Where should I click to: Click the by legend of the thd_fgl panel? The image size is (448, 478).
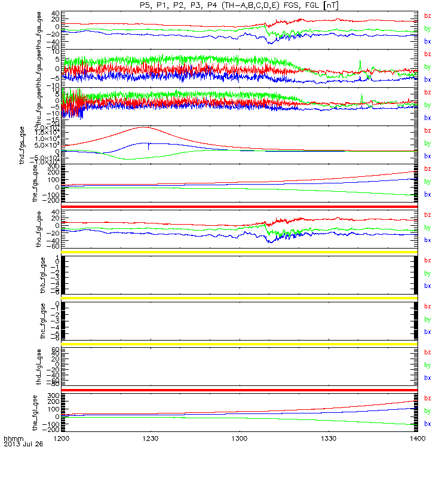(428, 365)
